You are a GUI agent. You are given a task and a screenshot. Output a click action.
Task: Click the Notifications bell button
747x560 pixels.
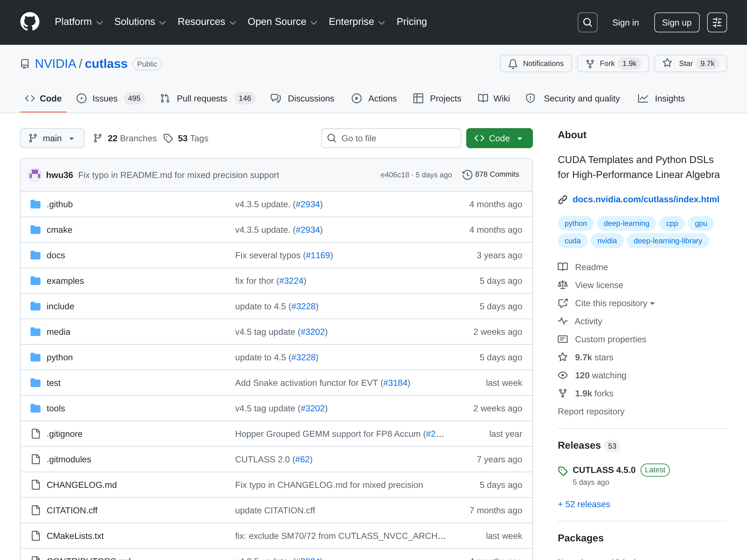pyautogui.click(x=536, y=63)
